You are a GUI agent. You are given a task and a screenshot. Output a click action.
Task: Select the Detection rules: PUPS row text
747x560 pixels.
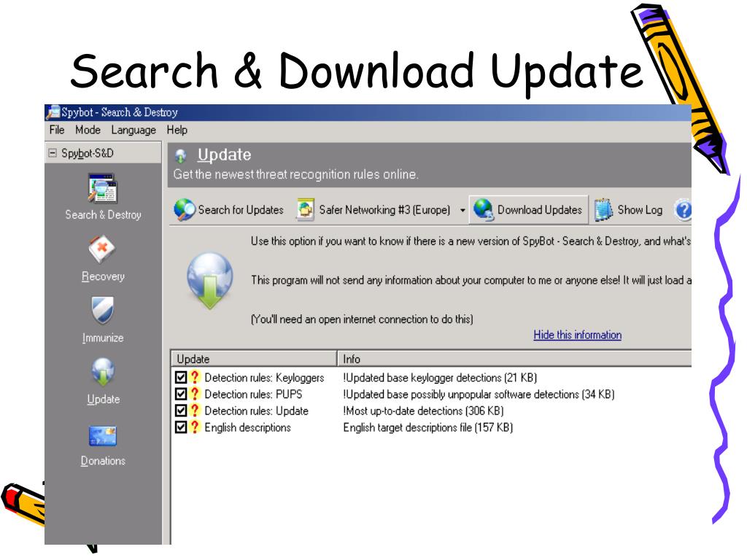[253, 394]
